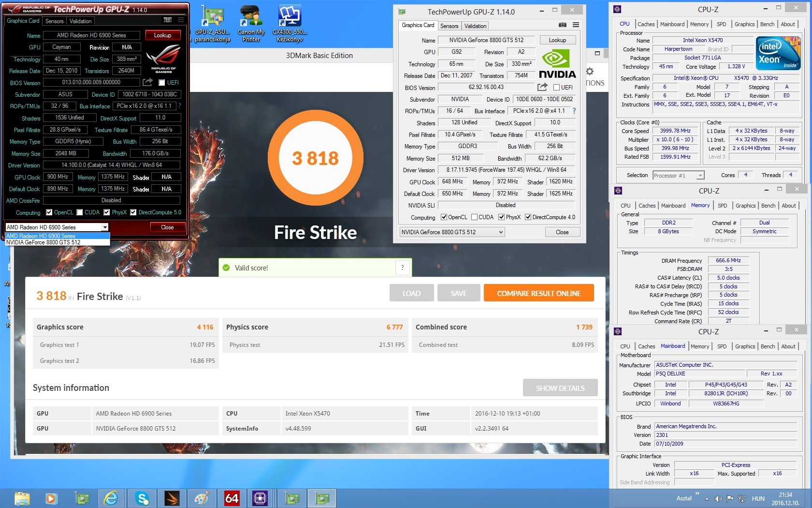
Task: Launch Internet Explorer from the taskbar
Action: (111, 498)
